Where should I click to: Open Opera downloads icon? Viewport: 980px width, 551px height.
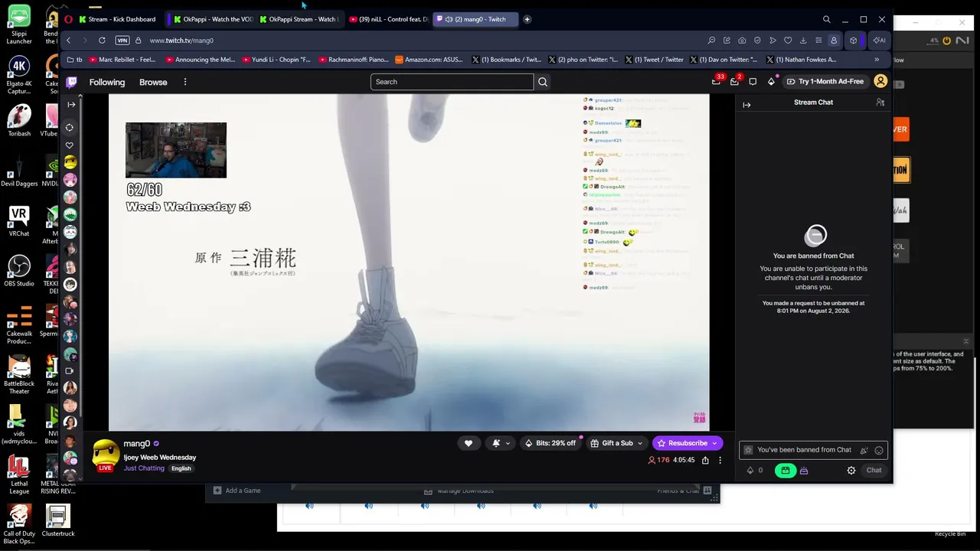803,41
